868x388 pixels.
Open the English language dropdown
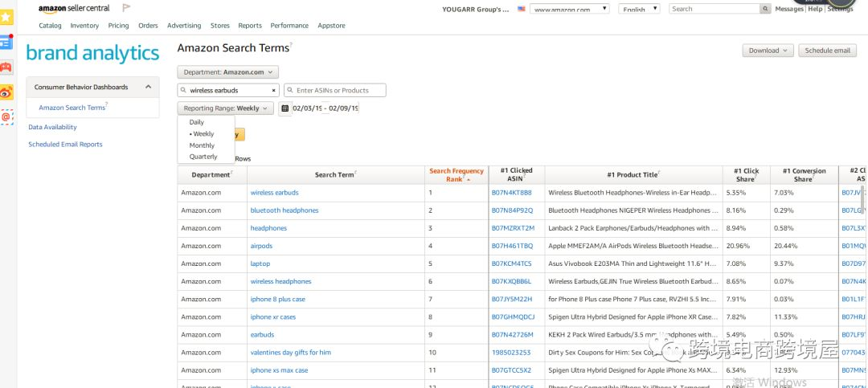tap(640, 9)
